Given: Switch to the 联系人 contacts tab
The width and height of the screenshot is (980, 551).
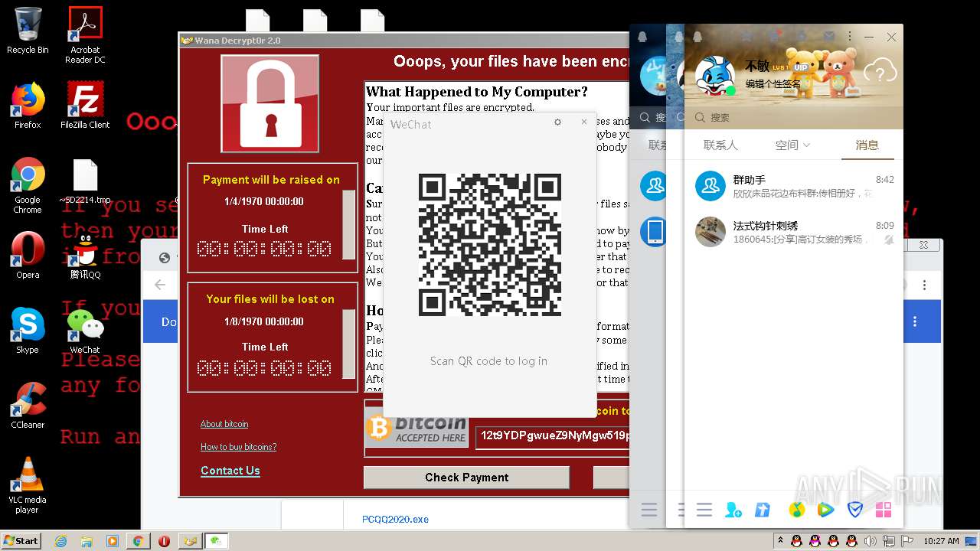Looking at the screenshot, I should [720, 145].
